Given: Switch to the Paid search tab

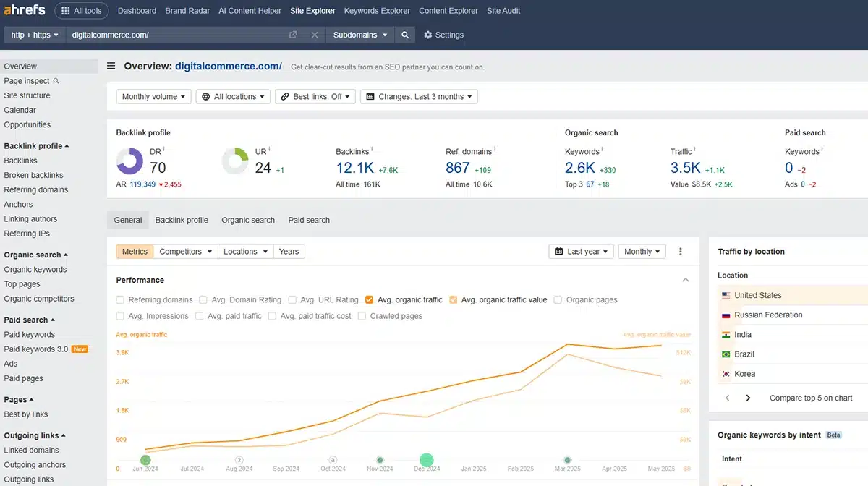Looking at the screenshot, I should point(309,220).
